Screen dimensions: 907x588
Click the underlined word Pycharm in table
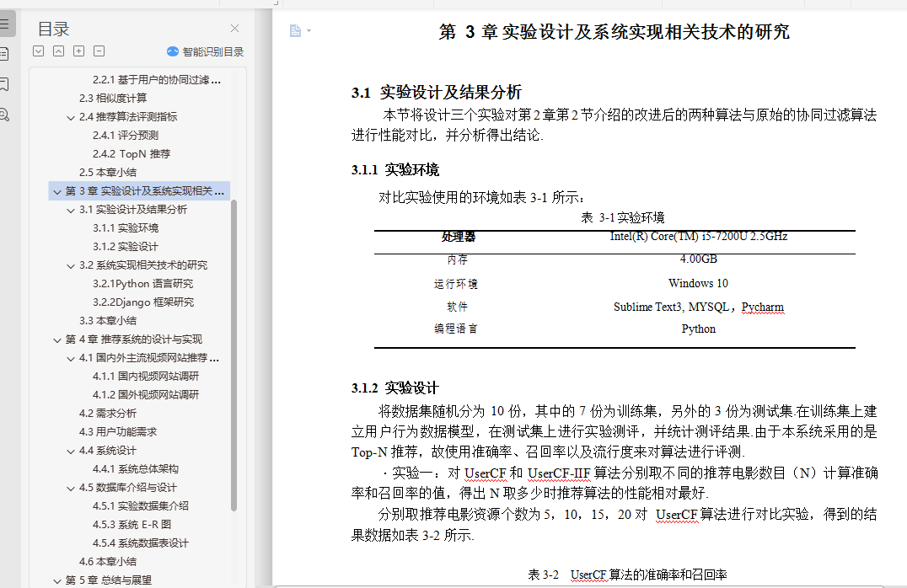pos(763,307)
